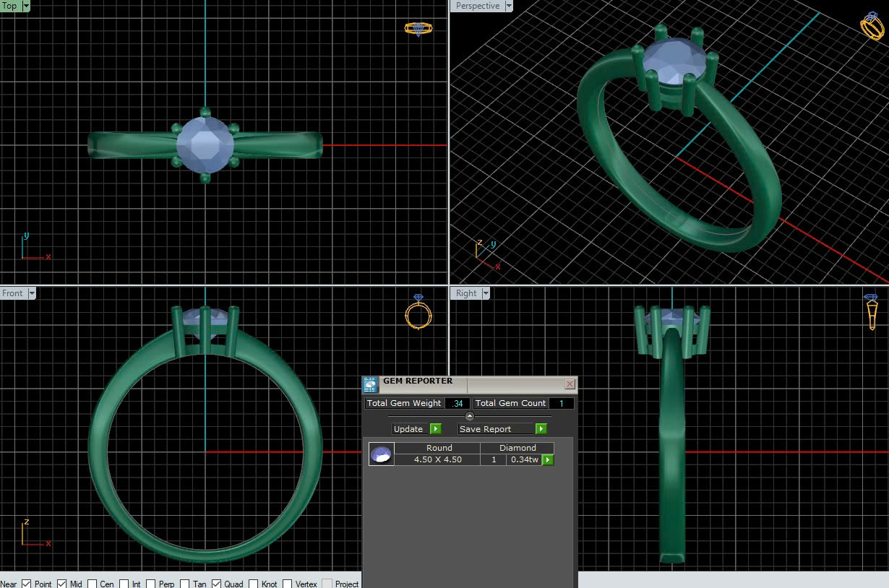
Task: Enable the Int osnap checkbox
Action: coord(124,584)
